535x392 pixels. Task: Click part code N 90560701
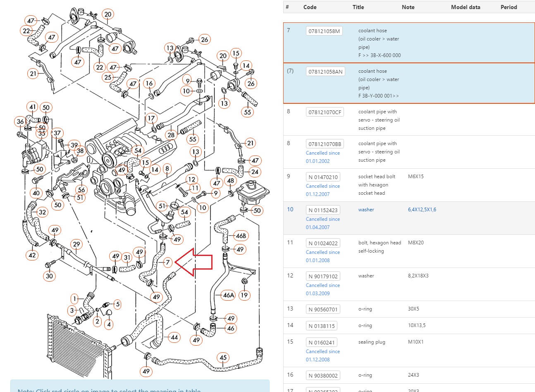pyautogui.click(x=322, y=309)
